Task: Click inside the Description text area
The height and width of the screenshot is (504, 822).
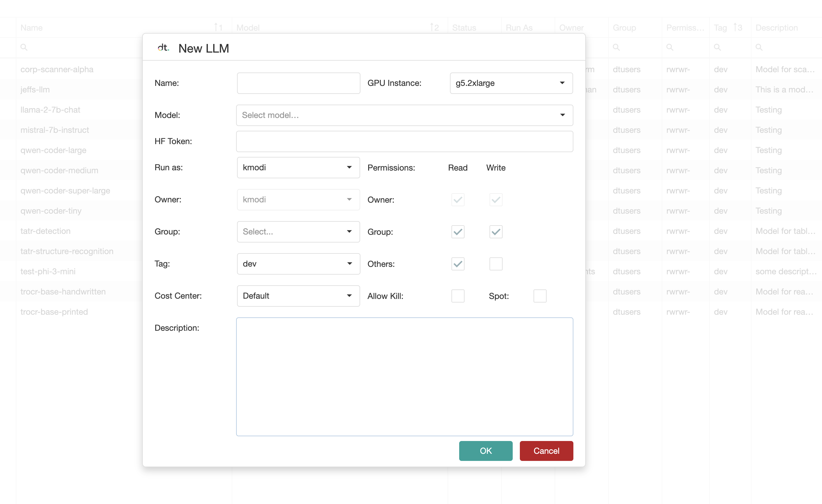Action: point(404,377)
